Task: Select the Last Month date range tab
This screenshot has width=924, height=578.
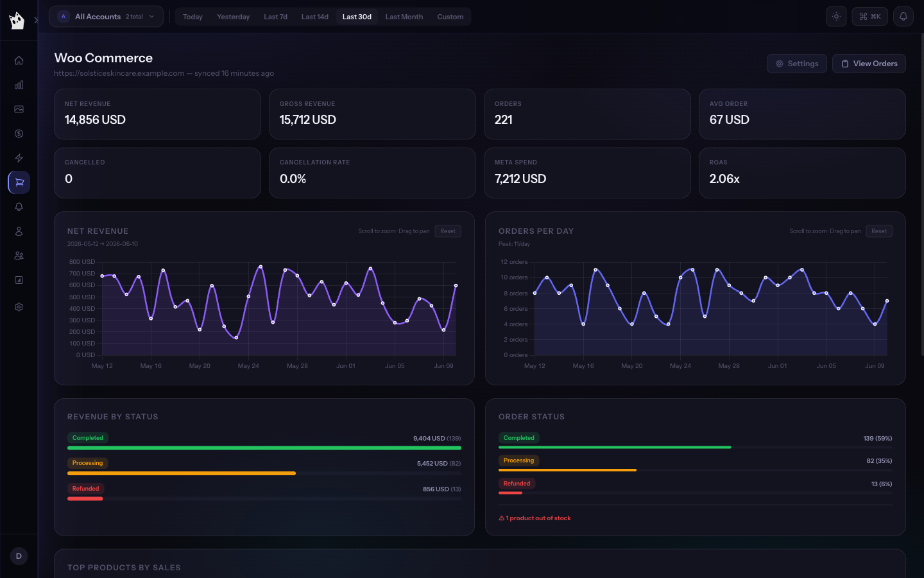Action: pos(404,17)
